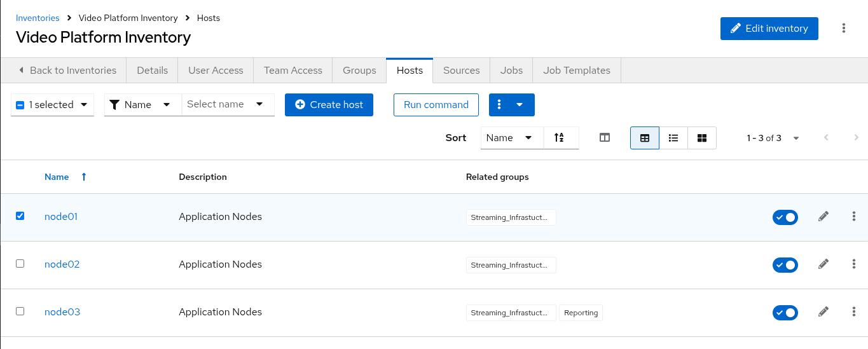Open the node02 host link
The image size is (868, 349).
[62, 264]
